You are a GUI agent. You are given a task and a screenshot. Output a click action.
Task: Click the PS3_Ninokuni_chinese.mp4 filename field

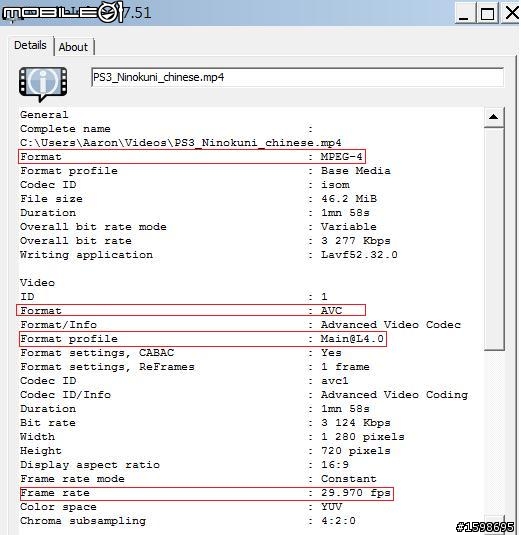coord(297,77)
